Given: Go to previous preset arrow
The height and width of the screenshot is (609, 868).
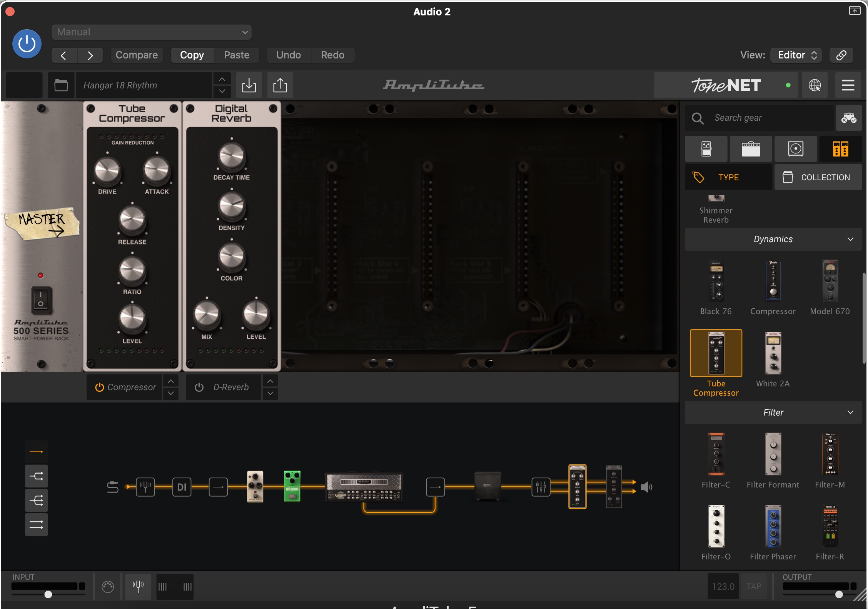Looking at the screenshot, I should pyautogui.click(x=64, y=55).
